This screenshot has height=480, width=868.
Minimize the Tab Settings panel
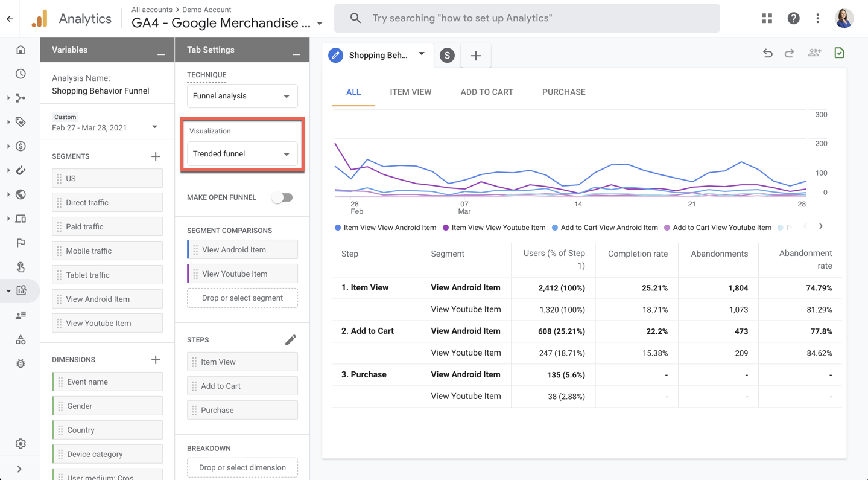click(x=296, y=54)
